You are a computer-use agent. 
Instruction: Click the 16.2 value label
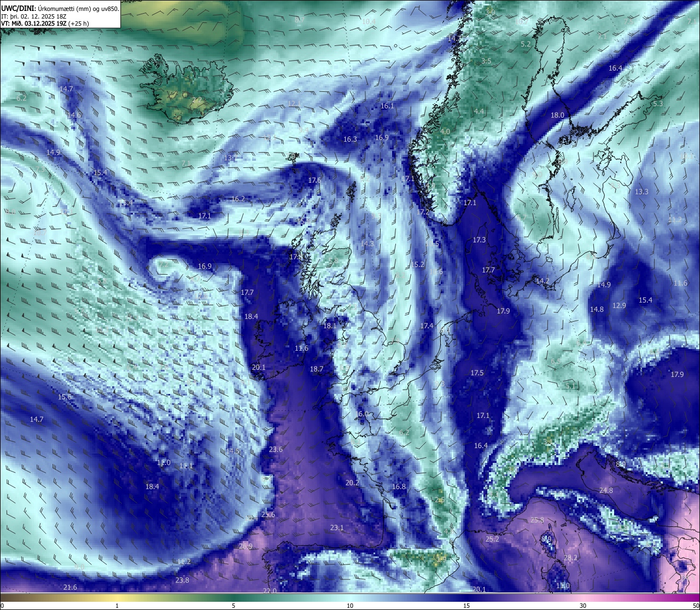point(238,199)
